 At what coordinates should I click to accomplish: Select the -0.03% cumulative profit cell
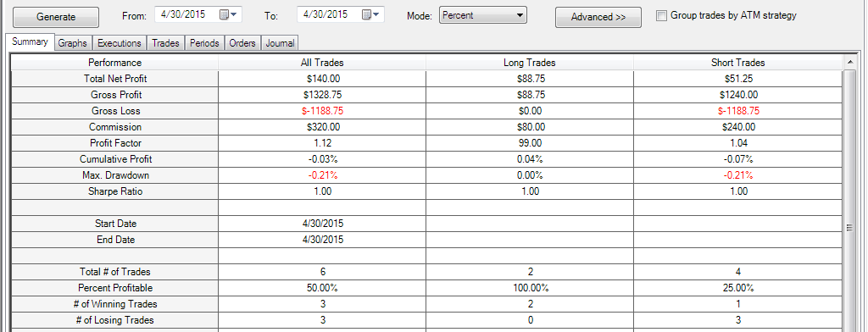[x=322, y=159]
